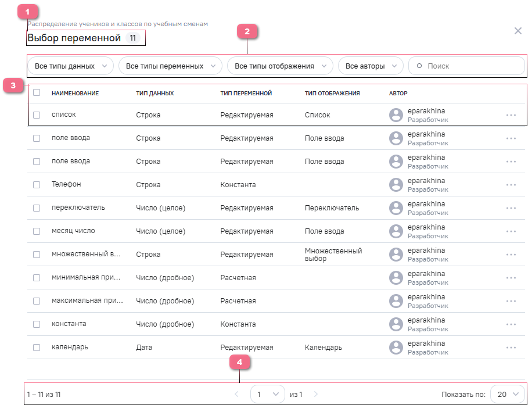Open the three-dot menu for константа row

[511, 324]
